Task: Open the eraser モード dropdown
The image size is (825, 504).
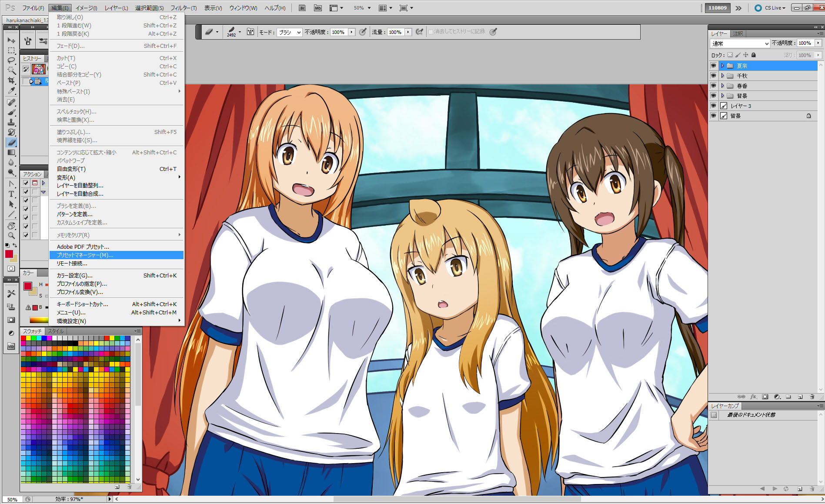Action: pyautogui.click(x=290, y=32)
